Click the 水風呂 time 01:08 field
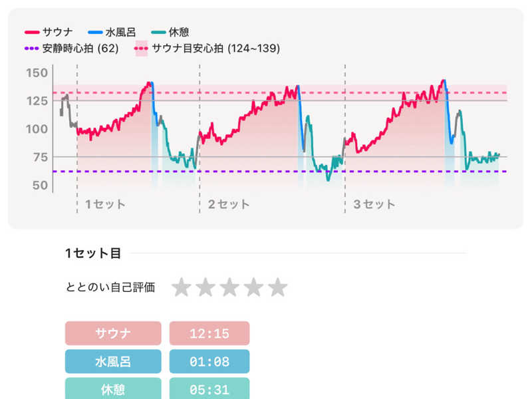The width and height of the screenshot is (532, 399). pyautogui.click(x=209, y=362)
